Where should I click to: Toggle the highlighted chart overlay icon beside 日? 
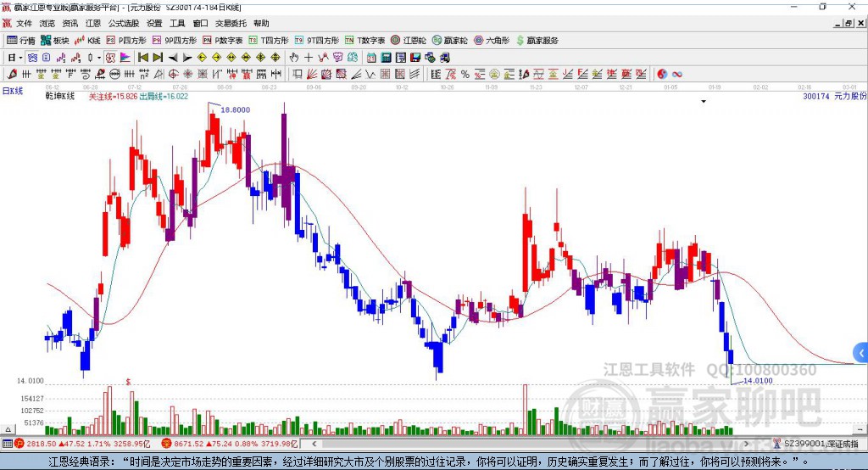point(33,58)
